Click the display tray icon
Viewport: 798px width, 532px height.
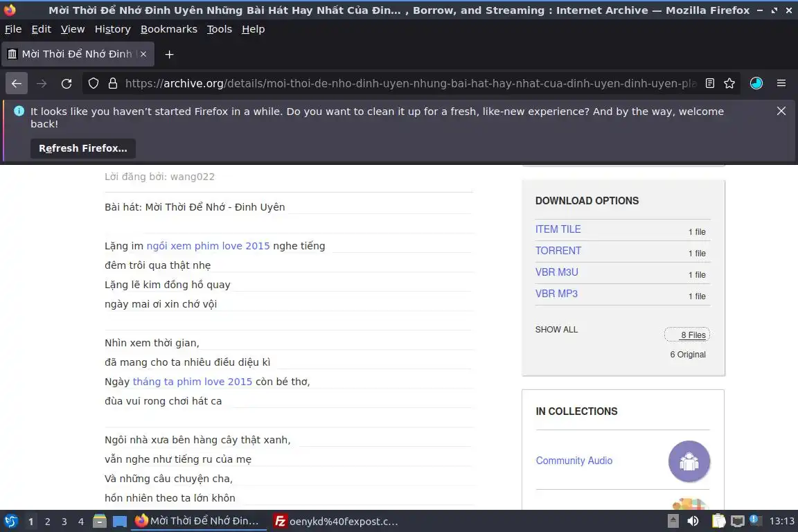click(x=738, y=522)
